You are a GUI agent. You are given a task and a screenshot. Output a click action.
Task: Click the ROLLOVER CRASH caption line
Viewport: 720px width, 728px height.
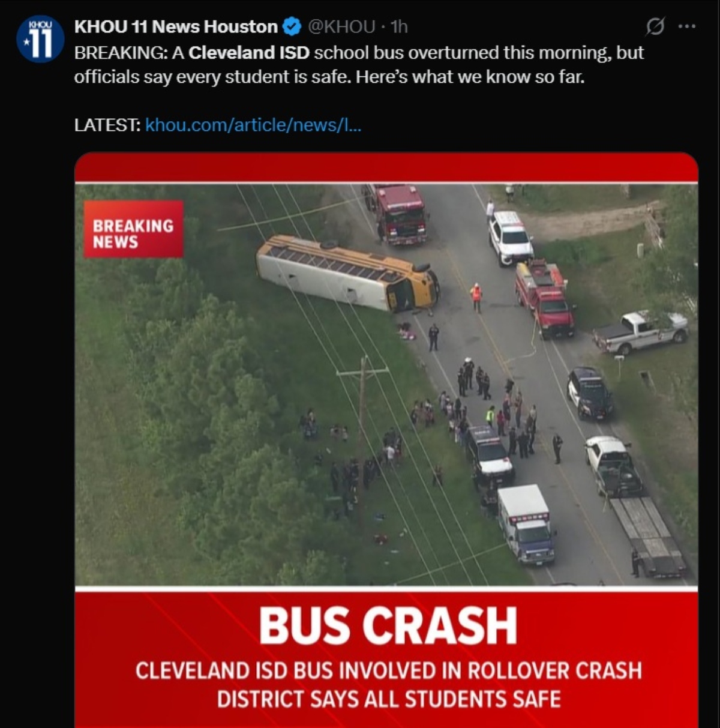388,670
